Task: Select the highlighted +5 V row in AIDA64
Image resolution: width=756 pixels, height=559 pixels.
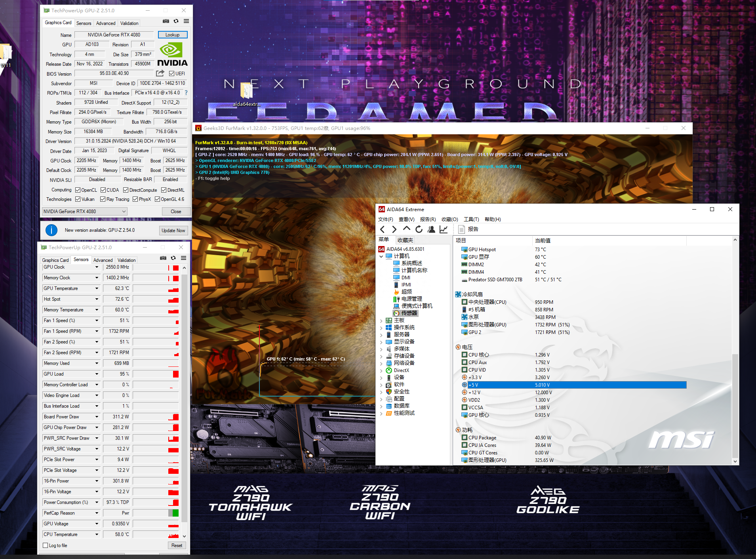Action: pos(573,385)
